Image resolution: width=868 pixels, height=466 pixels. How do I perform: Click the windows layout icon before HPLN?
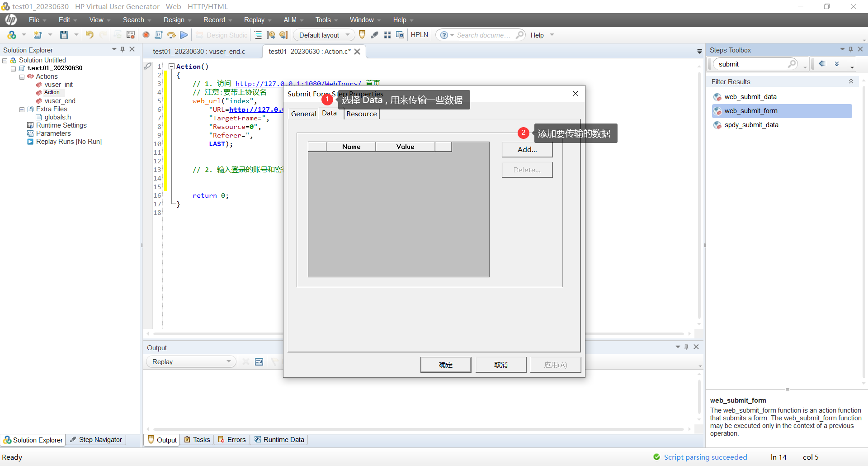400,35
